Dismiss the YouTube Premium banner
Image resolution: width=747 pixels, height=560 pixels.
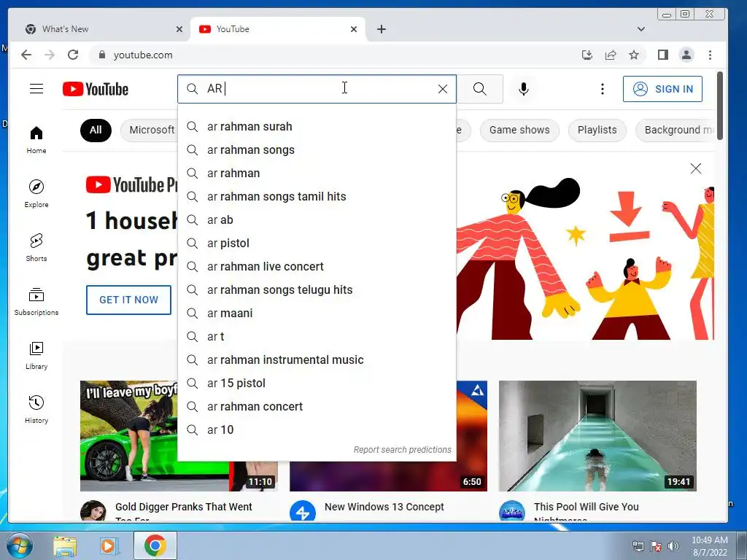point(695,168)
